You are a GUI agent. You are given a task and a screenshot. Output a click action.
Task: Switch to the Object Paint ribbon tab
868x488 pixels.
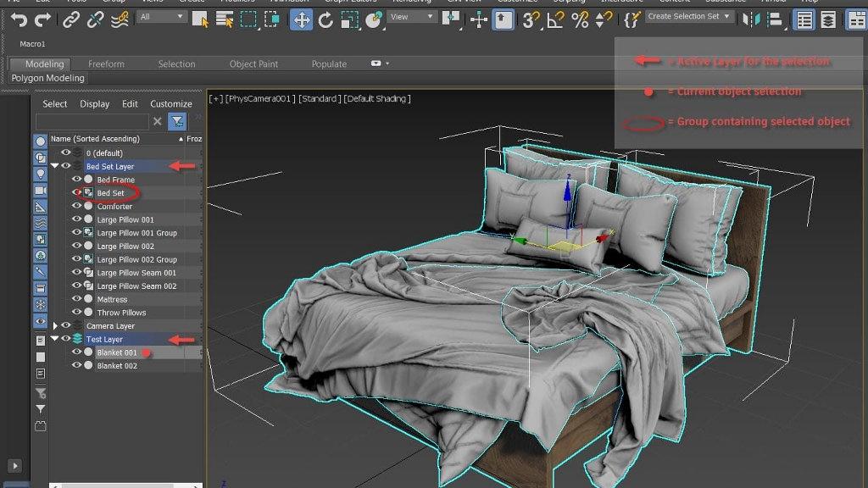click(x=253, y=63)
